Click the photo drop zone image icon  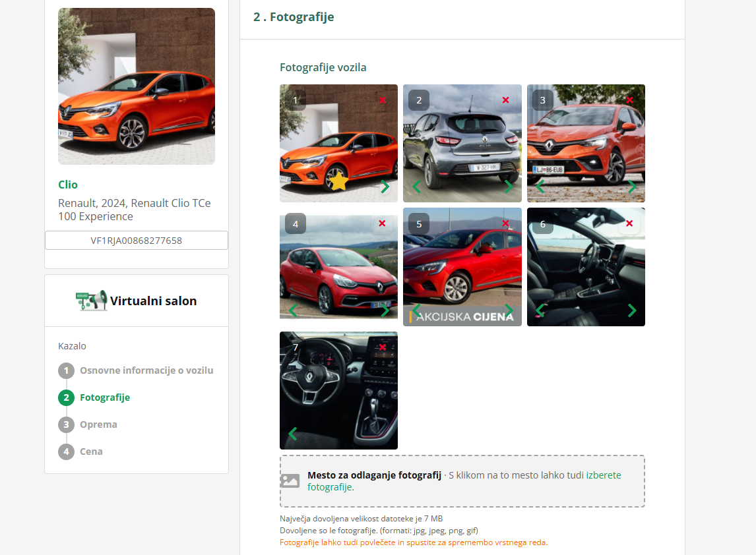pos(290,481)
